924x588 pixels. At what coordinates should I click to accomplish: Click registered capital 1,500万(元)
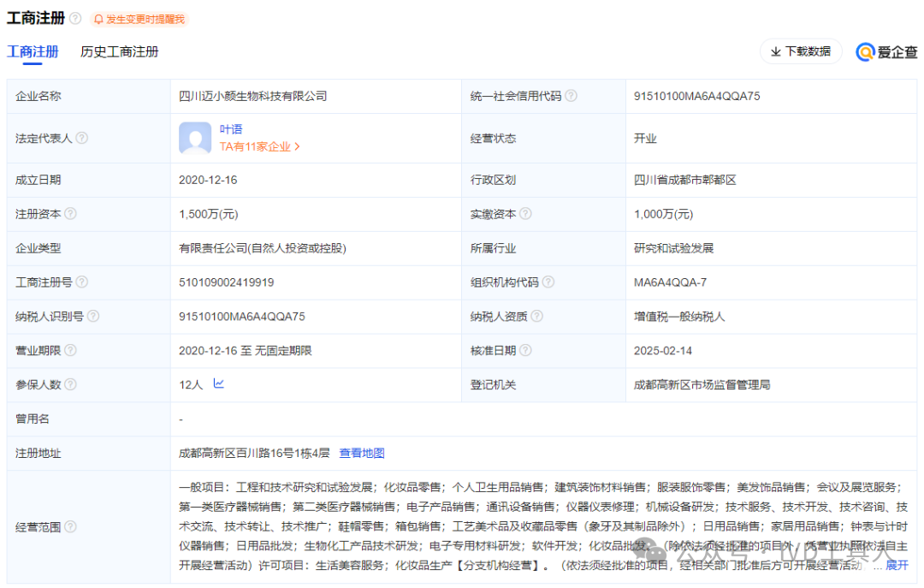tap(209, 214)
